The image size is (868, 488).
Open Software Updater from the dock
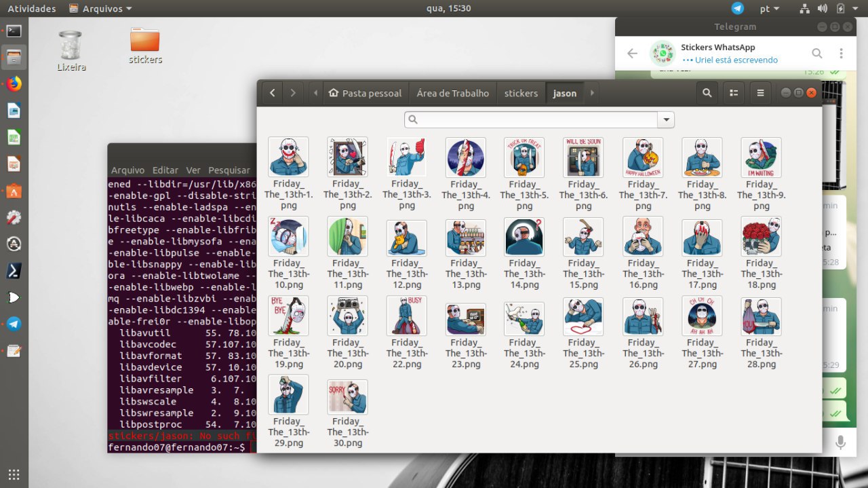tap(14, 244)
